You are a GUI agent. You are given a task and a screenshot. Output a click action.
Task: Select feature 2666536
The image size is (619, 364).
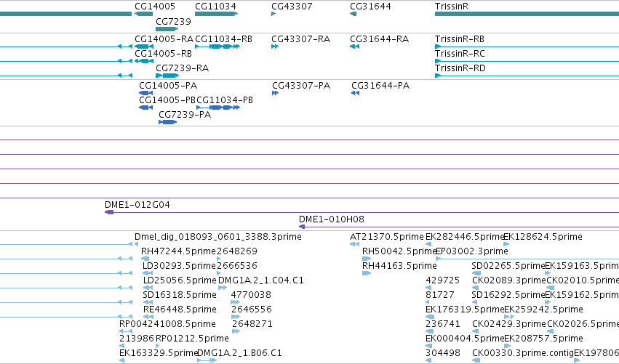tap(237, 266)
